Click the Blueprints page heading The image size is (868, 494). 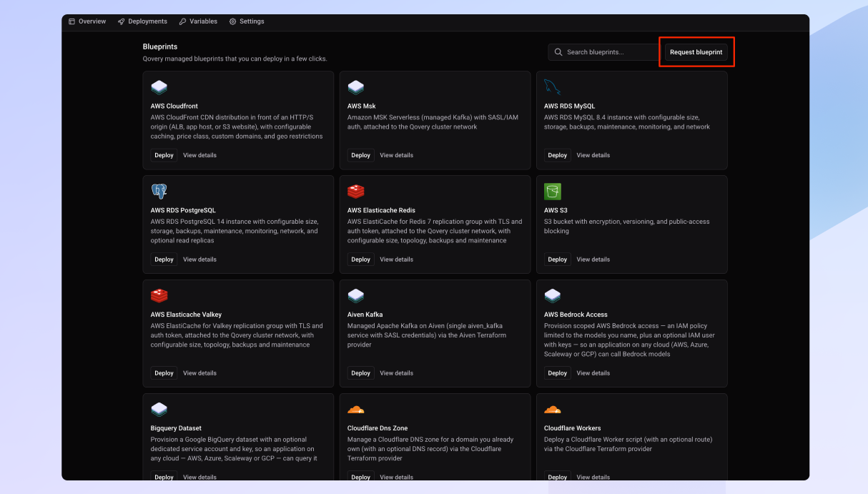(x=160, y=47)
